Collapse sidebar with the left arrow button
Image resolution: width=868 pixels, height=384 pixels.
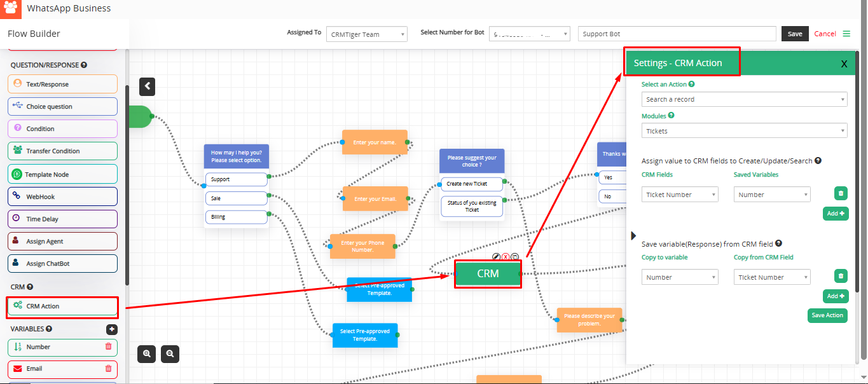click(x=147, y=86)
